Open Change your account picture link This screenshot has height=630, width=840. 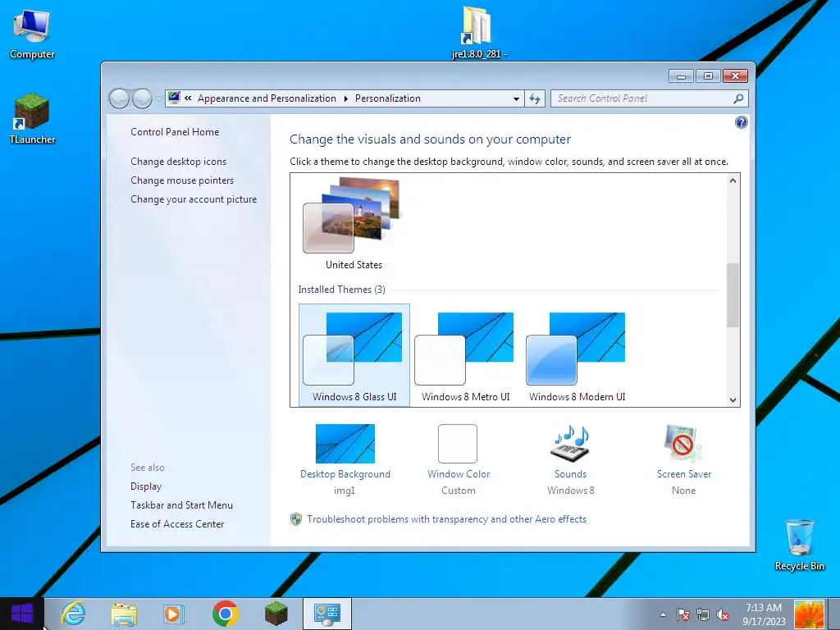(194, 199)
